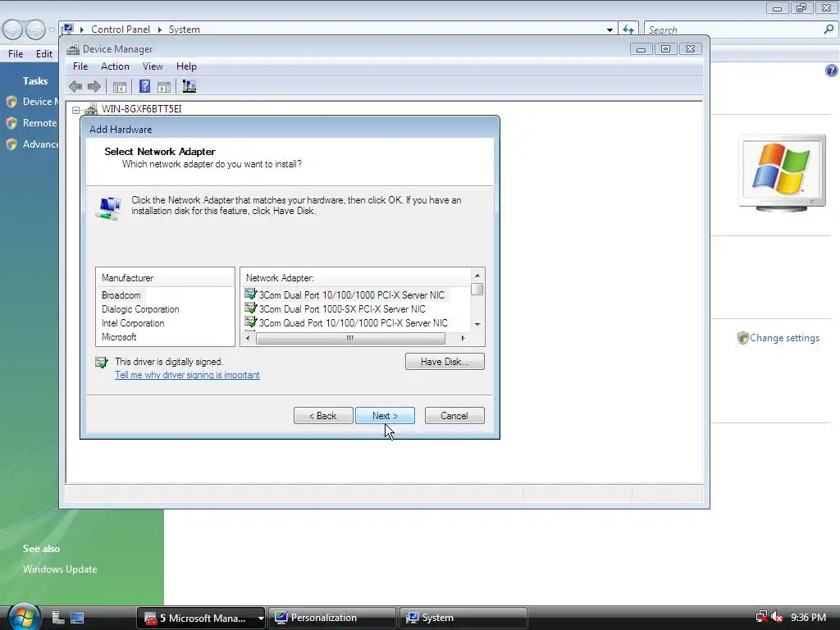Click the Change settings link
This screenshot has height=630, width=840.
click(x=784, y=338)
